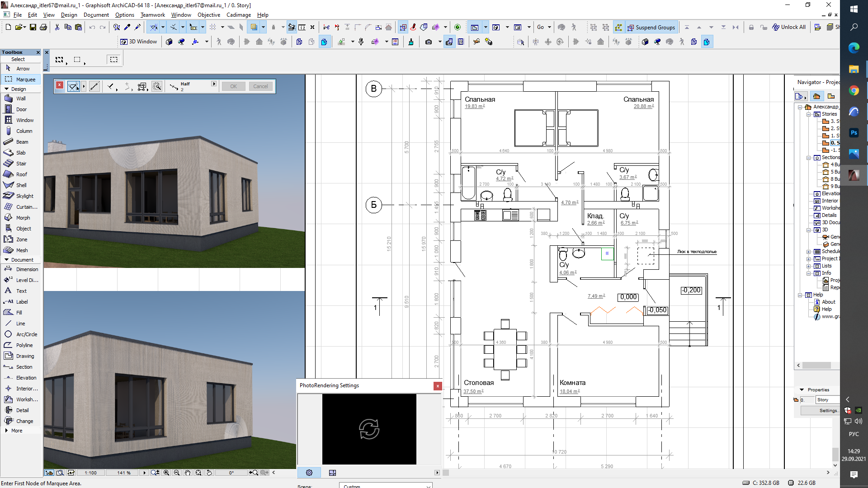Viewport: 868px width, 488px height.
Task: Open PhotoRendering settings gear icon
Action: (x=309, y=473)
